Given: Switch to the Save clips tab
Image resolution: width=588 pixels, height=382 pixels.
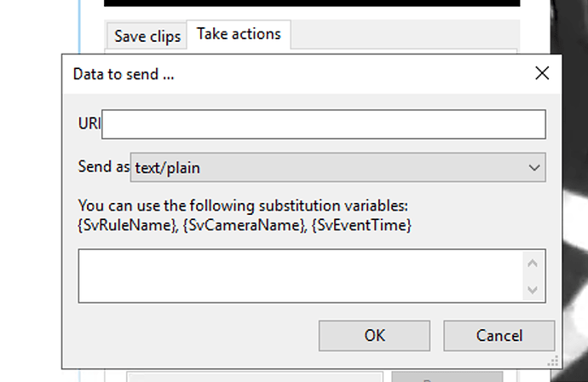Looking at the screenshot, I should click(147, 37).
